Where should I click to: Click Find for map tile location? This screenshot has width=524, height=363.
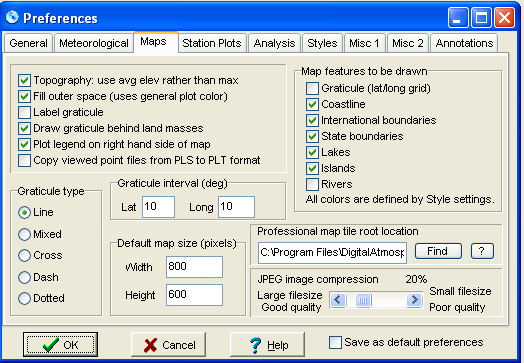click(438, 251)
